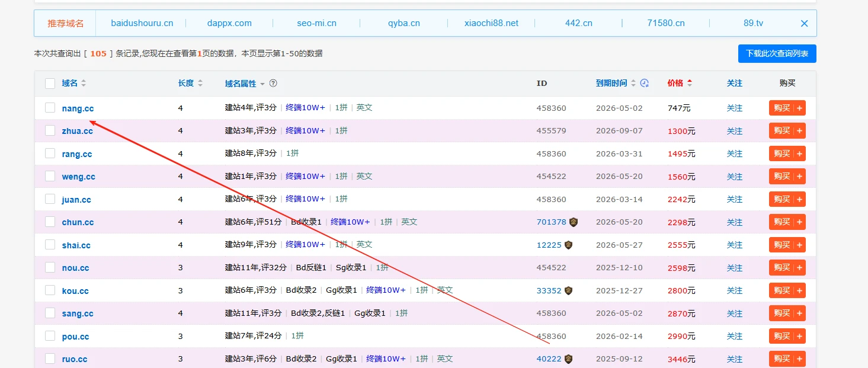Sort by the 域名 column header arrows

pyautogui.click(x=84, y=84)
